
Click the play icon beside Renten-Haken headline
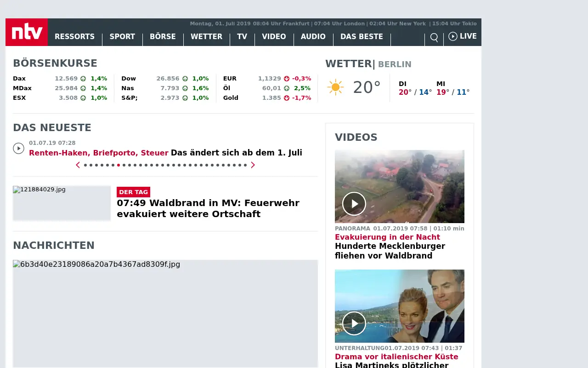click(18, 148)
